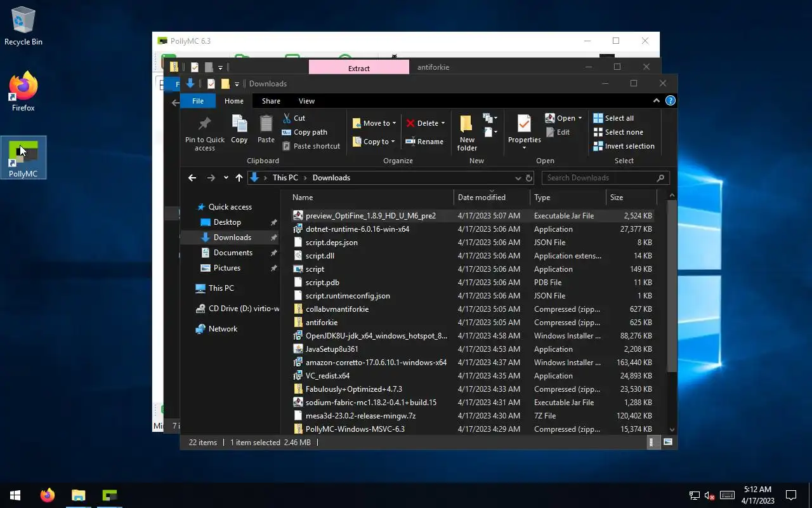The width and height of the screenshot is (812, 508).
Task: Select dotnet-runtime-6.0.16-win-x64 file
Action: [357, 229]
